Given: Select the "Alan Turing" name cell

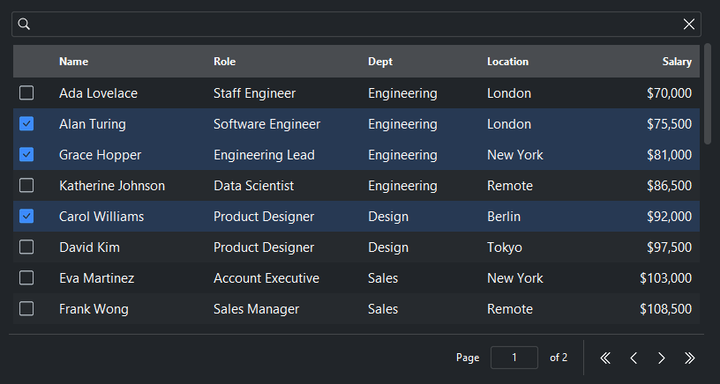Looking at the screenshot, I should point(92,124).
